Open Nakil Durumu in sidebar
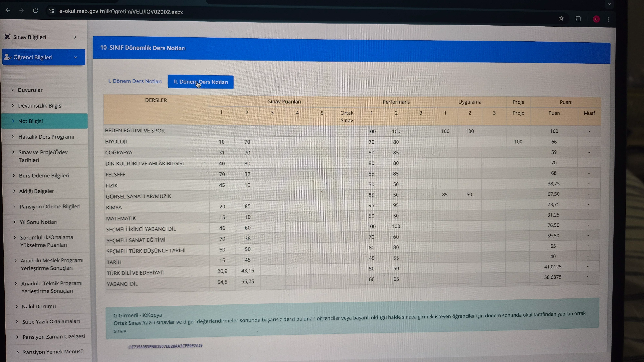This screenshot has width=644, height=362. tap(38, 306)
